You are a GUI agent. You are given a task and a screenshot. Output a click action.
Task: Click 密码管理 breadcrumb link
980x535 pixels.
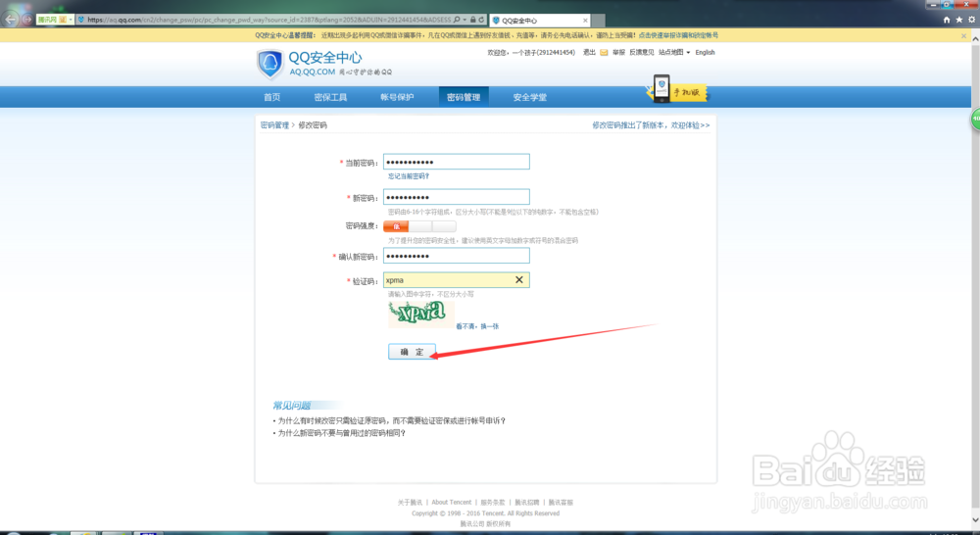pos(274,125)
